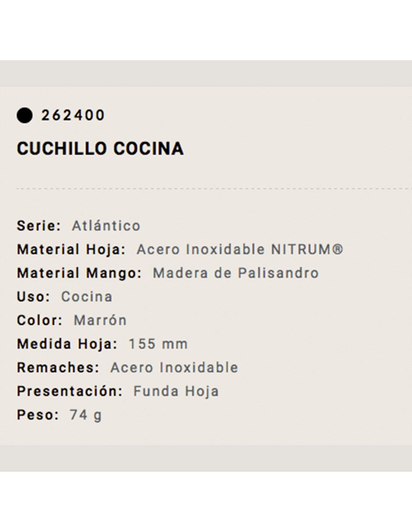This screenshot has height=532, width=412.
Task: Click the Remaches label
Action: 58,367
